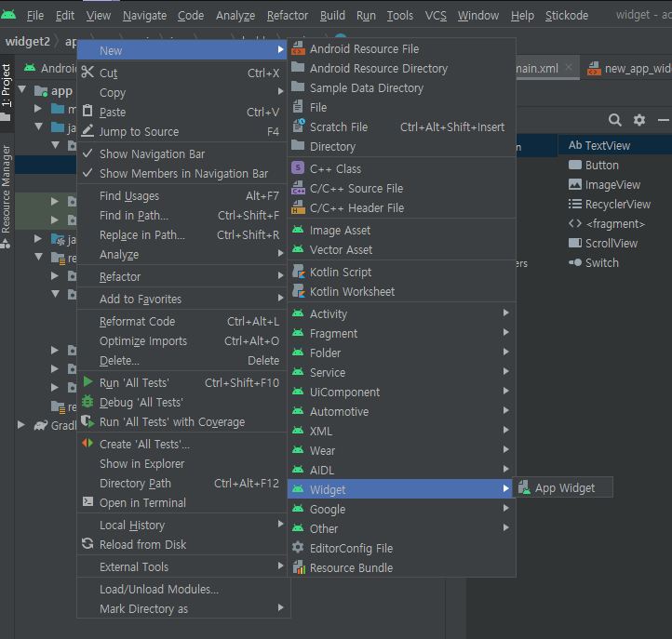Switch to the new_app_widget editor tab
Screen dimensions: 672x639
pyautogui.click(x=627, y=68)
